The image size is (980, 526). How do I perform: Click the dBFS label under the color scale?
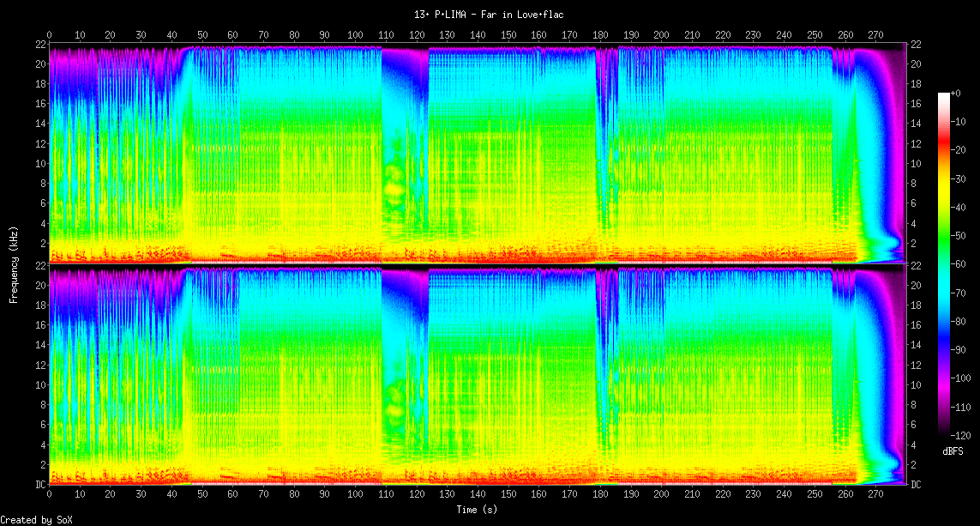953,450
